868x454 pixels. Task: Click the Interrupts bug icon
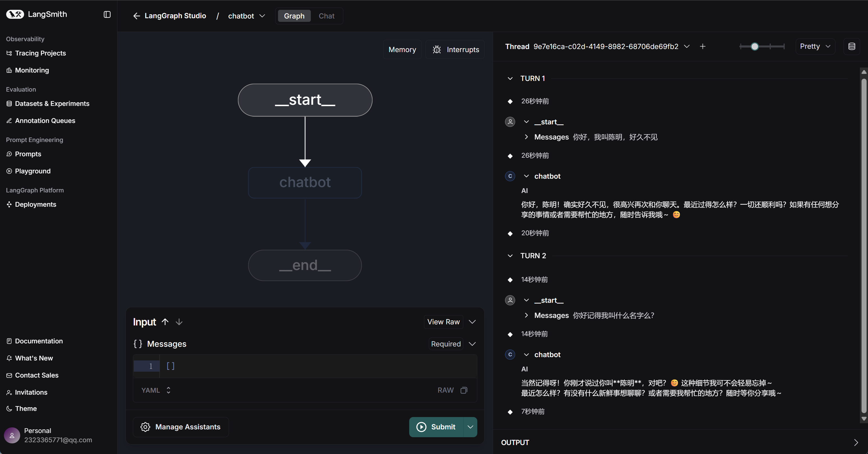point(437,50)
